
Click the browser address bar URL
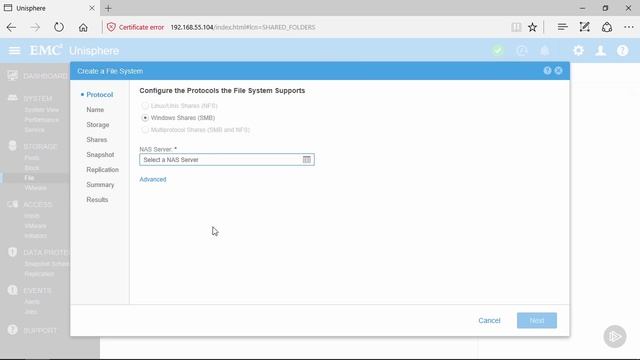[x=243, y=27]
